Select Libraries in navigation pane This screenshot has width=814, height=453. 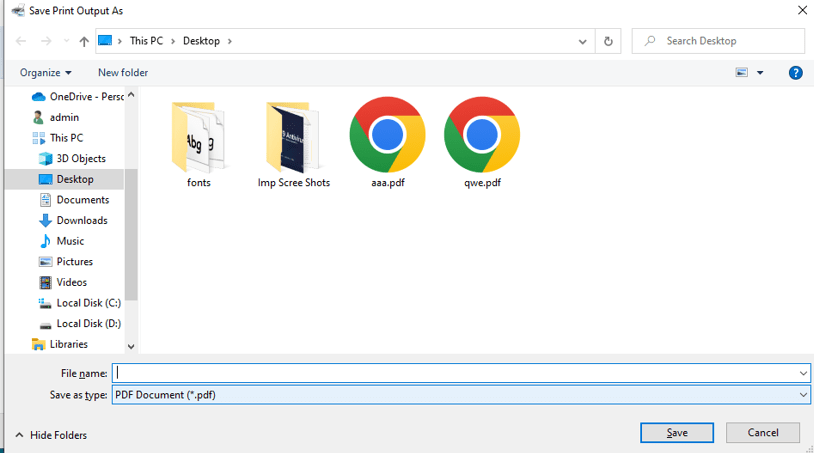point(60,344)
